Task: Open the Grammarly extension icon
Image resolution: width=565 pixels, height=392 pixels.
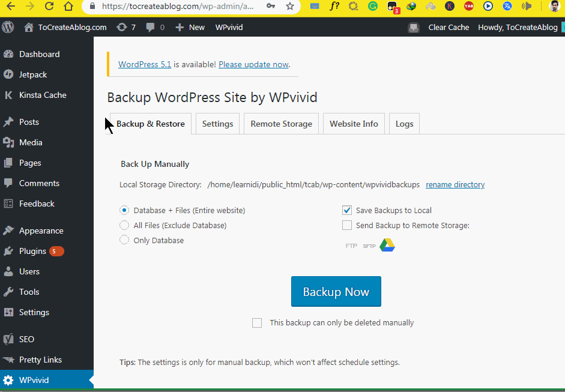Action: (373, 6)
